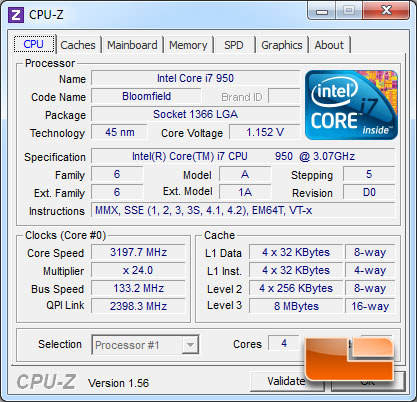The image size is (417, 402).
Task: Click the Specification text field
Action: click(x=243, y=156)
